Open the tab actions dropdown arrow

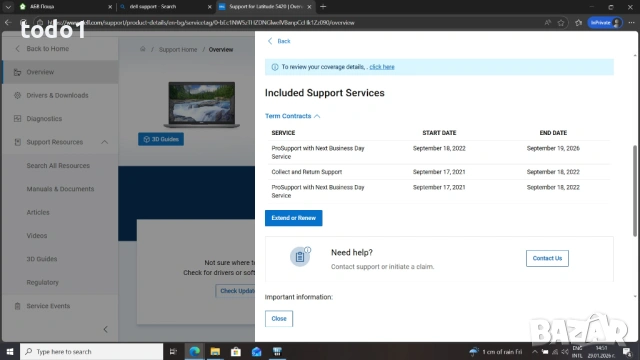[x=8, y=7]
